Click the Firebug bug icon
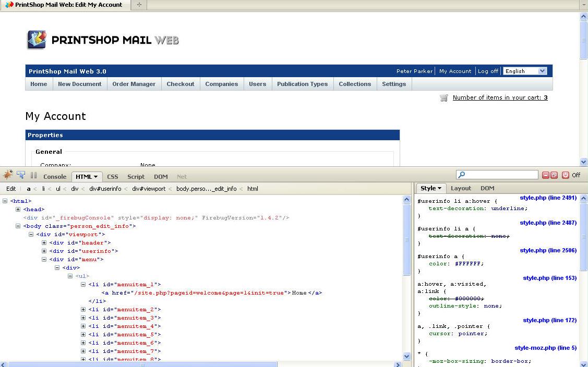This screenshot has height=367, width=588. pyautogui.click(x=8, y=175)
